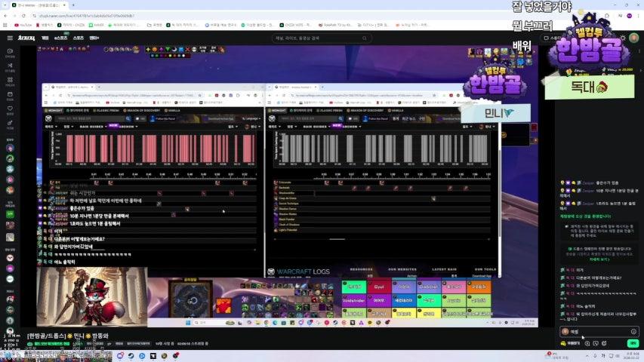Click the browser back arrow
The height and width of the screenshot is (362, 644).
(x=7, y=15)
